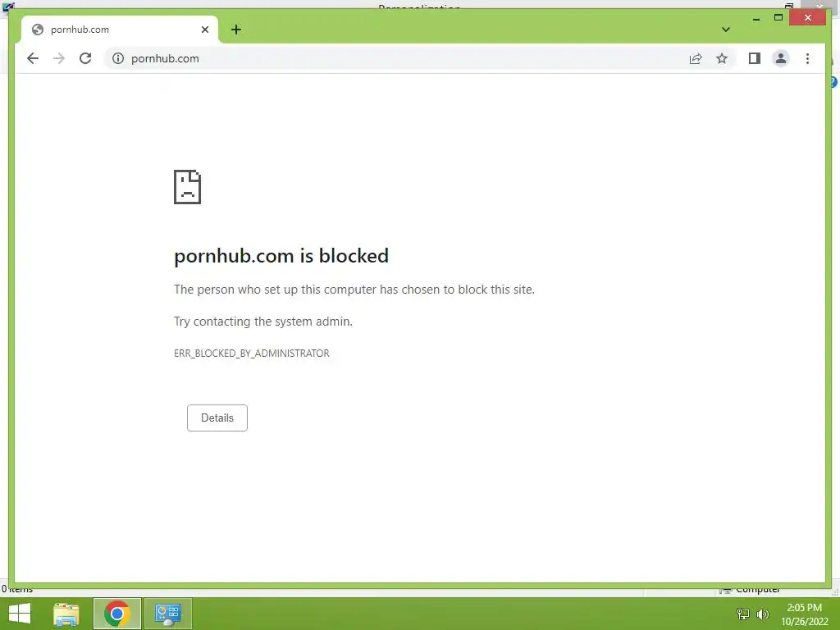Viewport: 840px width, 630px height.
Task: Click the Details button
Action: 217,418
